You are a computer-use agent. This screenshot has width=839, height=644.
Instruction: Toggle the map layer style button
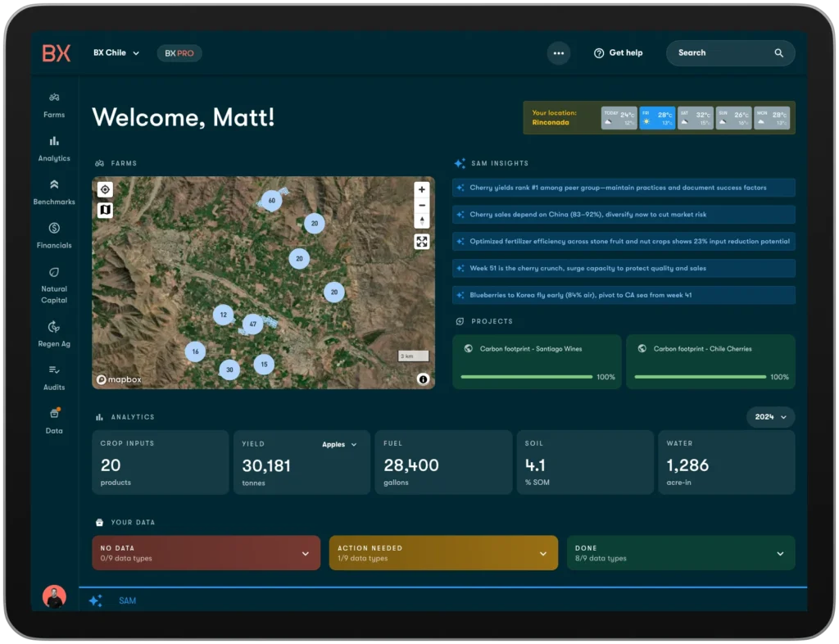click(x=105, y=211)
